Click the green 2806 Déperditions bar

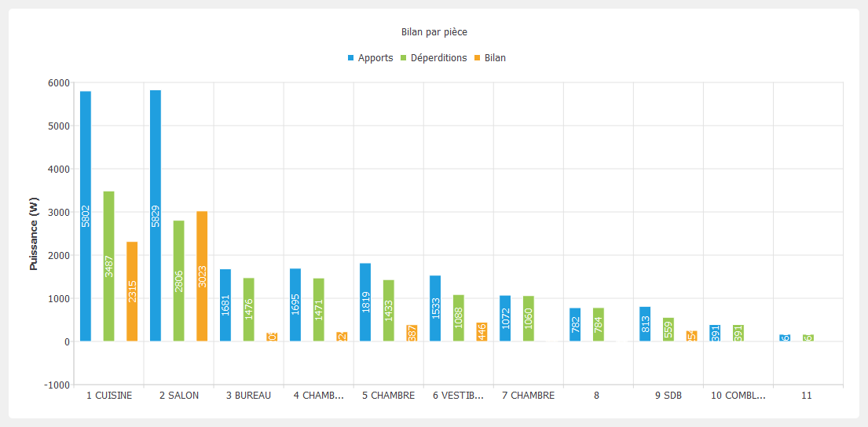click(179, 281)
